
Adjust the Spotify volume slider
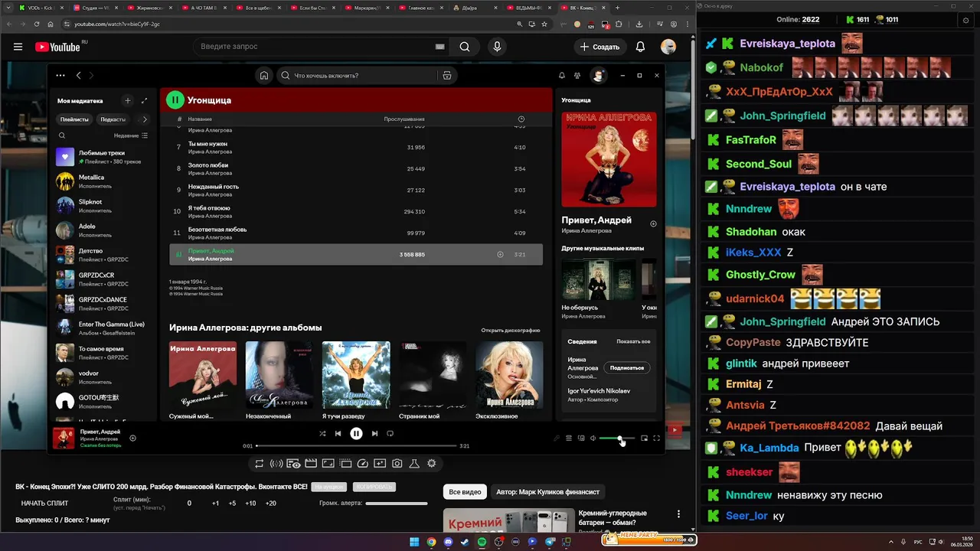click(x=616, y=439)
